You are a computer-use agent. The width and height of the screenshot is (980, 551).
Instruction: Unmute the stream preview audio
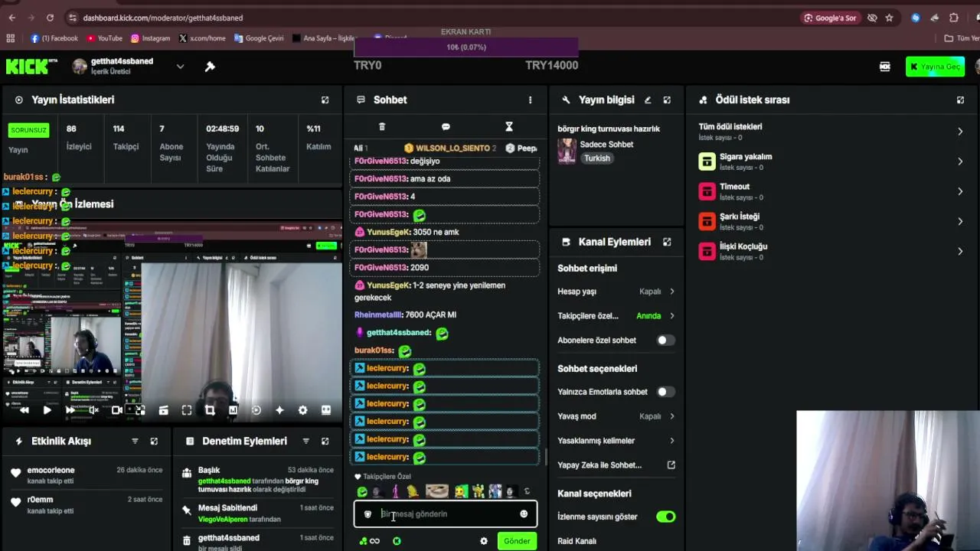[93, 410]
